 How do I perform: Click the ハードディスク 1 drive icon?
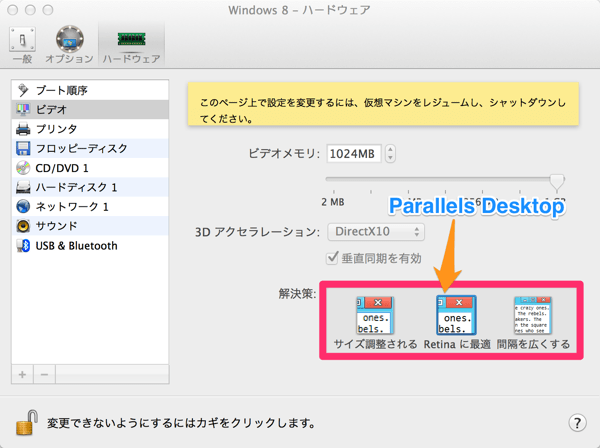click(23, 187)
